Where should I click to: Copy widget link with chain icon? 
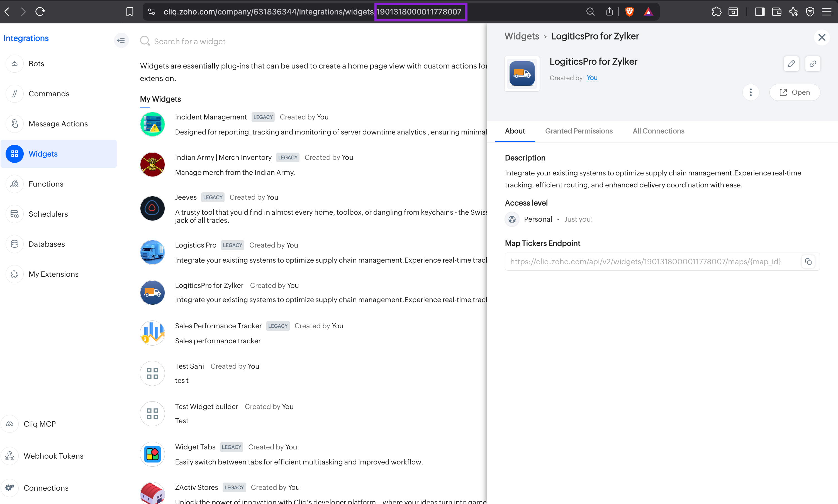pos(813,63)
